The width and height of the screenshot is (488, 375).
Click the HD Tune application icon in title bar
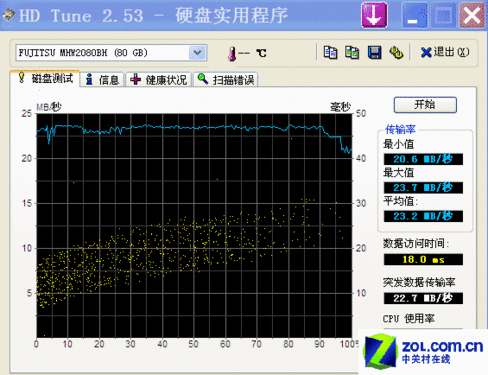point(9,15)
